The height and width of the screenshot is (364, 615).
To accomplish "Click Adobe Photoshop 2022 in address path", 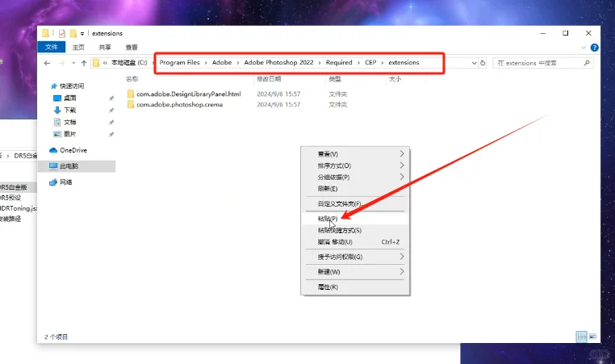I will click(279, 62).
